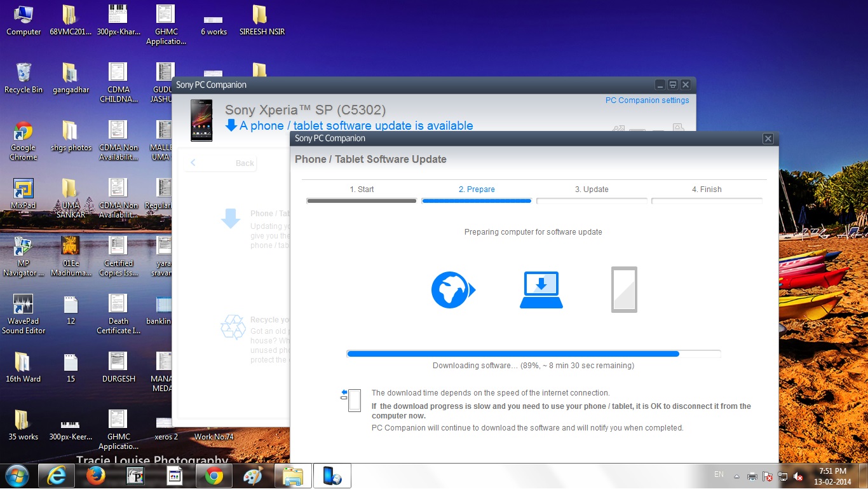Launch Internet Explorer from the taskbar
This screenshot has width=868, height=496.
click(x=55, y=476)
